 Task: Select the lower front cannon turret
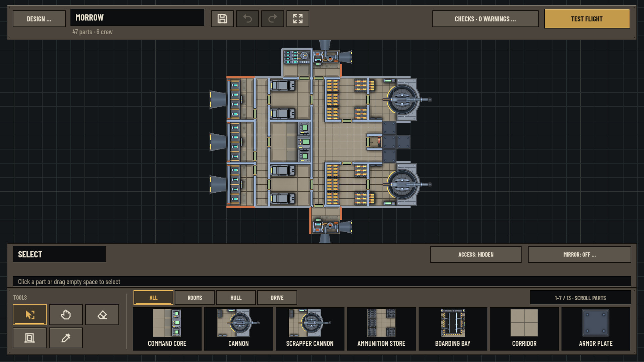click(404, 184)
